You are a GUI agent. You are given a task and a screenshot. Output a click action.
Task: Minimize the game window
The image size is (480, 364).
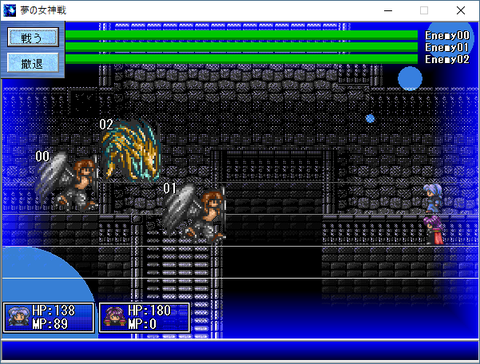tap(388, 10)
